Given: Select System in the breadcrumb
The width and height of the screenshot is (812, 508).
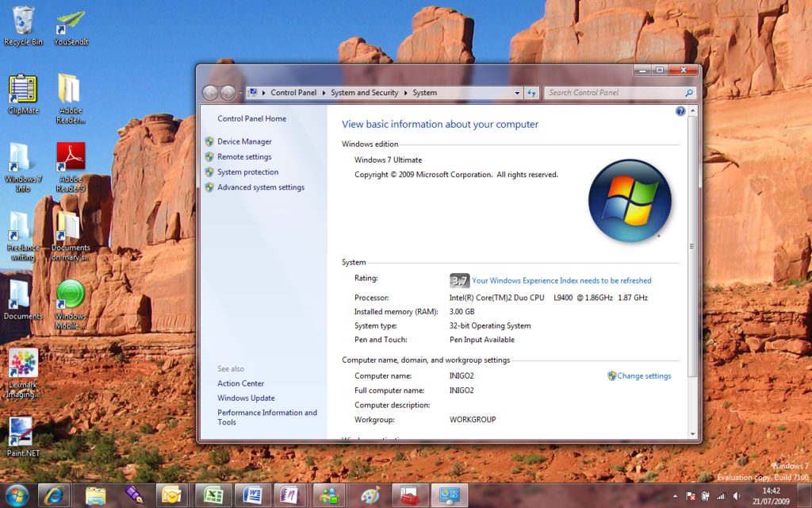Looking at the screenshot, I should click(x=425, y=93).
